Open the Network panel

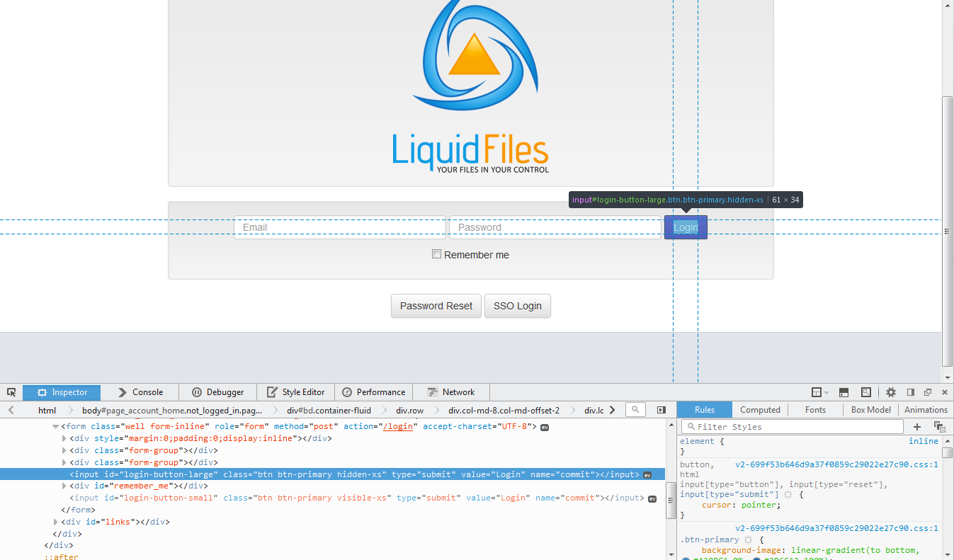tap(450, 392)
